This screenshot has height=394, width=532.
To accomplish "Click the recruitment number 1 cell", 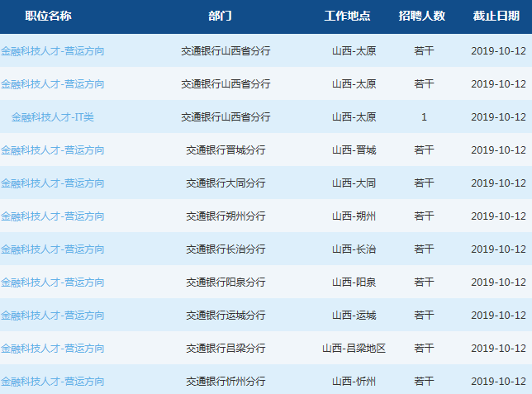I will click(x=424, y=117).
